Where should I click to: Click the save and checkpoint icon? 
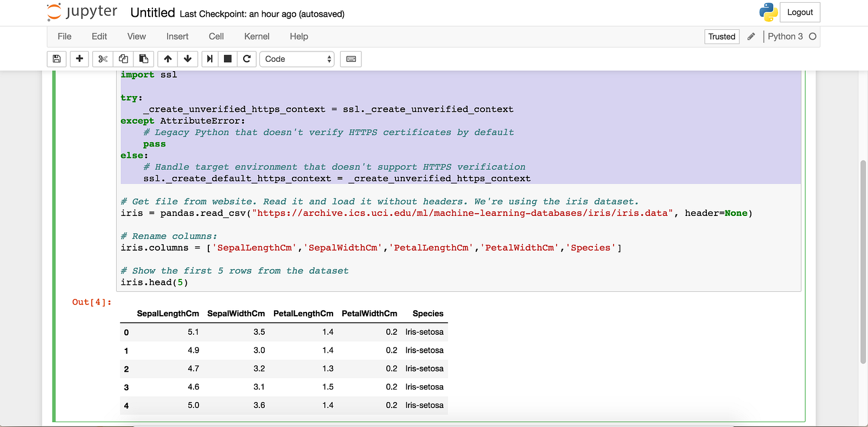[x=56, y=59]
